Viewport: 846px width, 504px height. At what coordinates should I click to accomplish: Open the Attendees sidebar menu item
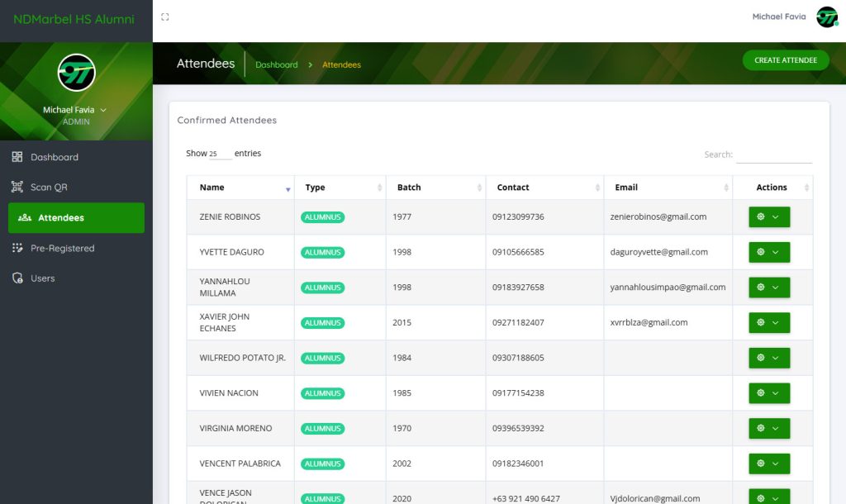[76, 218]
